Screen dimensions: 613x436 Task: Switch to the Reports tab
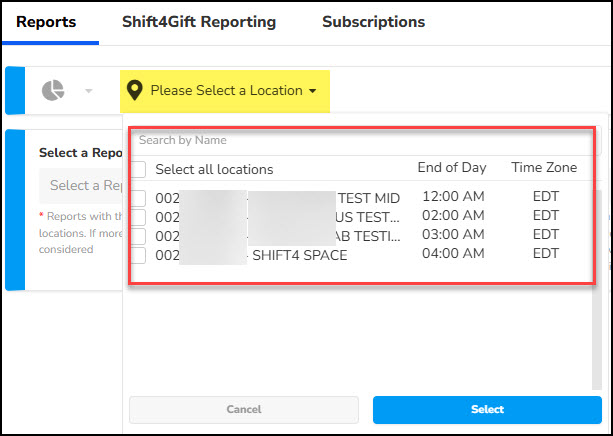(46, 22)
